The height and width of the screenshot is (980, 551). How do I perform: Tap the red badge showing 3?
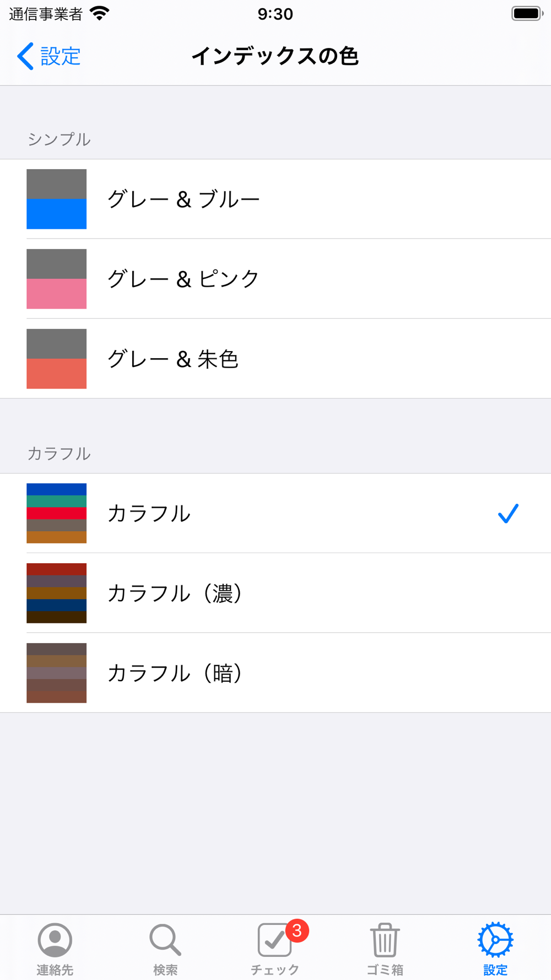297,931
